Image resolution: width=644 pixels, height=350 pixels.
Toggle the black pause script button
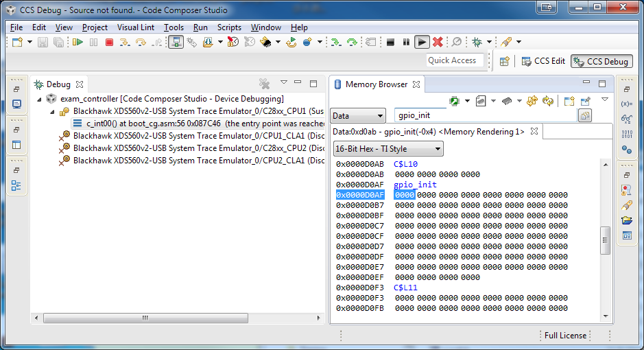click(406, 42)
